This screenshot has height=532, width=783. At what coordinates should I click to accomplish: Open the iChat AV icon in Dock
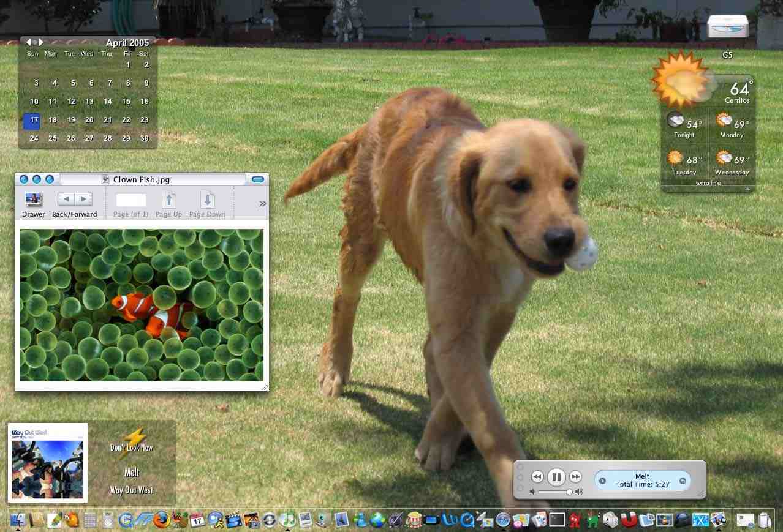pyautogui.click(x=215, y=520)
